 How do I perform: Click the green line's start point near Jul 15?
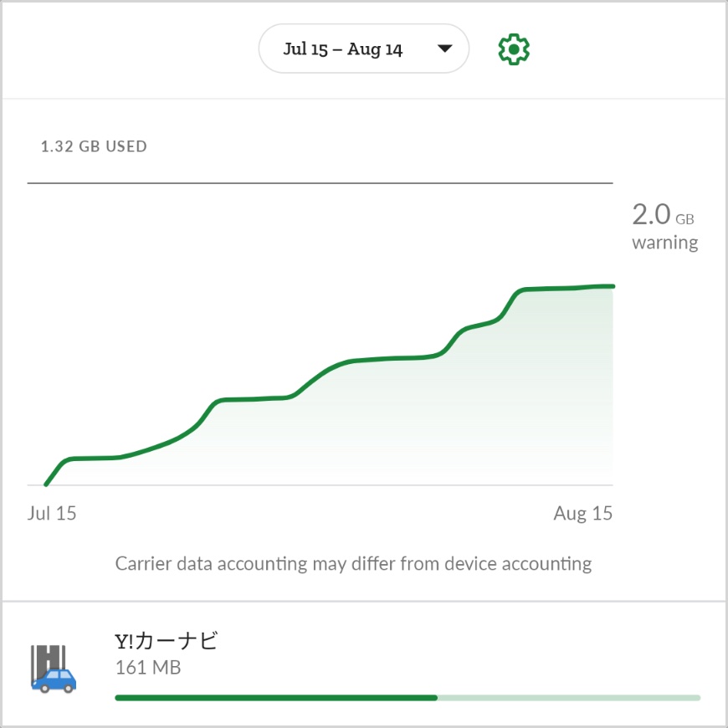pyautogui.click(x=47, y=484)
